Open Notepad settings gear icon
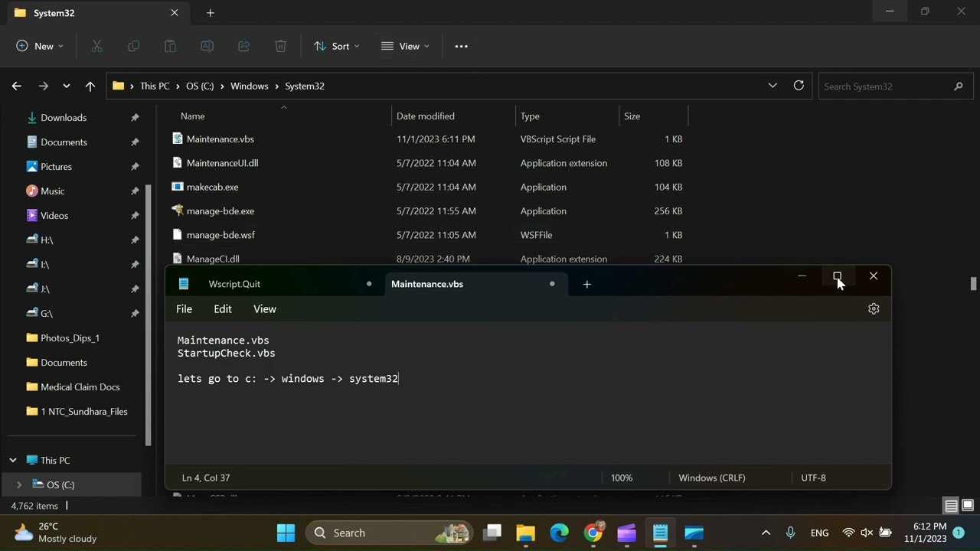 874,308
